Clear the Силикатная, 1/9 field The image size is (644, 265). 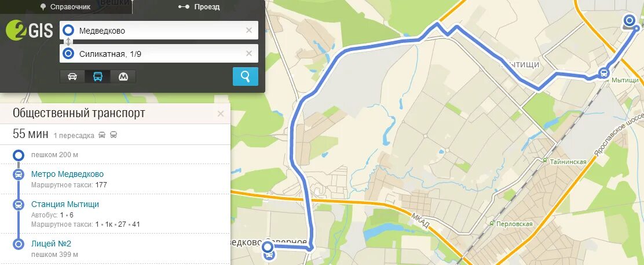tap(248, 53)
